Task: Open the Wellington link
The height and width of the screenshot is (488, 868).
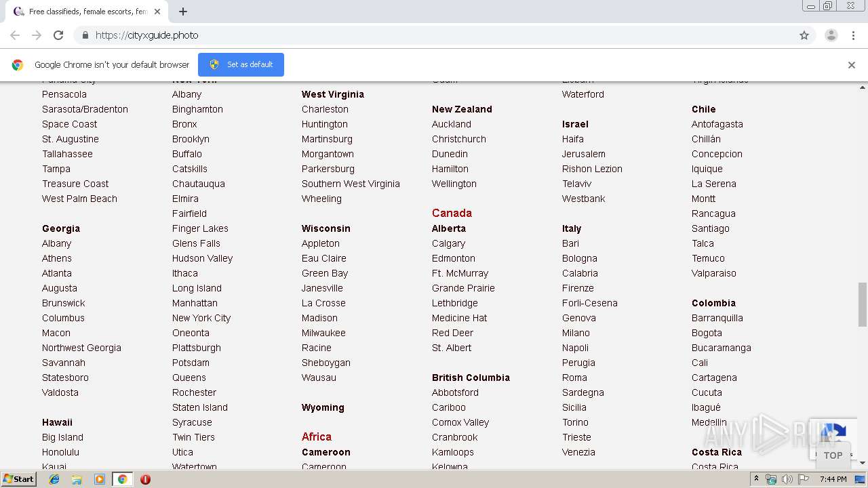Action: tap(454, 184)
